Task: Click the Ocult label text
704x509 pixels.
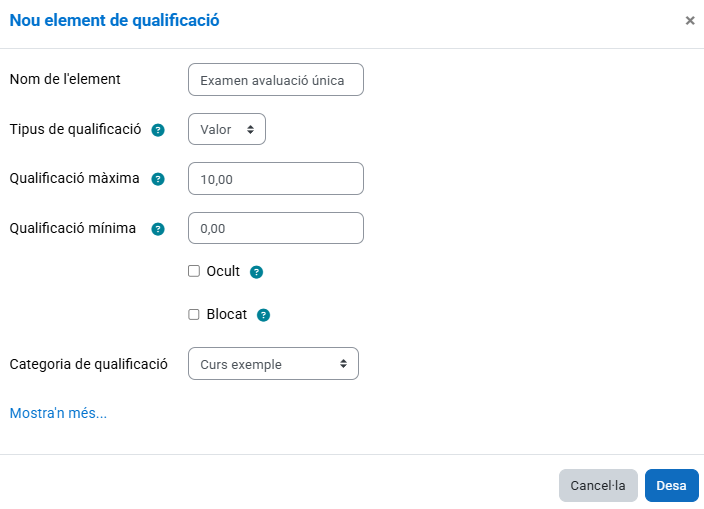Action: [223, 271]
